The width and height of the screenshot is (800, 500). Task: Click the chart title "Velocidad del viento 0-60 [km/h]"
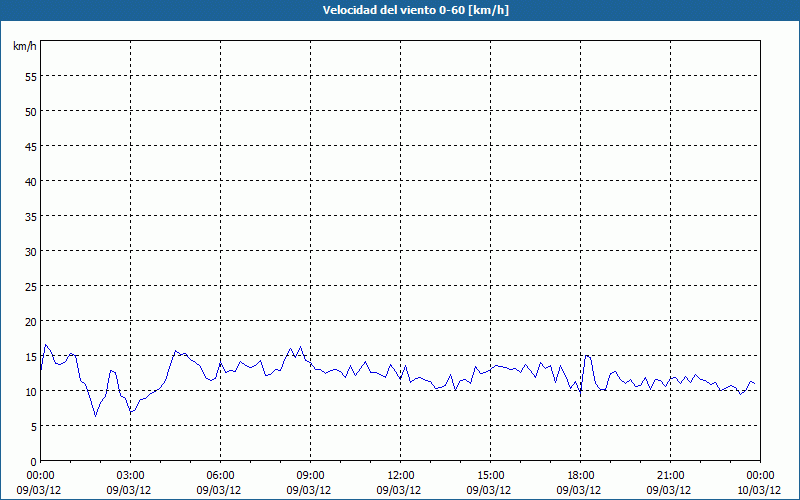pyautogui.click(x=416, y=10)
